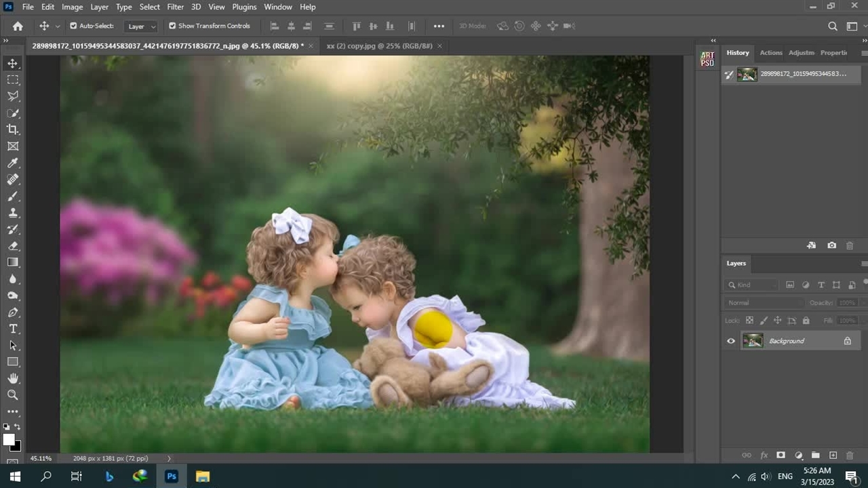Image resolution: width=868 pixels, height=488 pixels.
Task: Click the foreground color swatch
Action: (9, 440)
